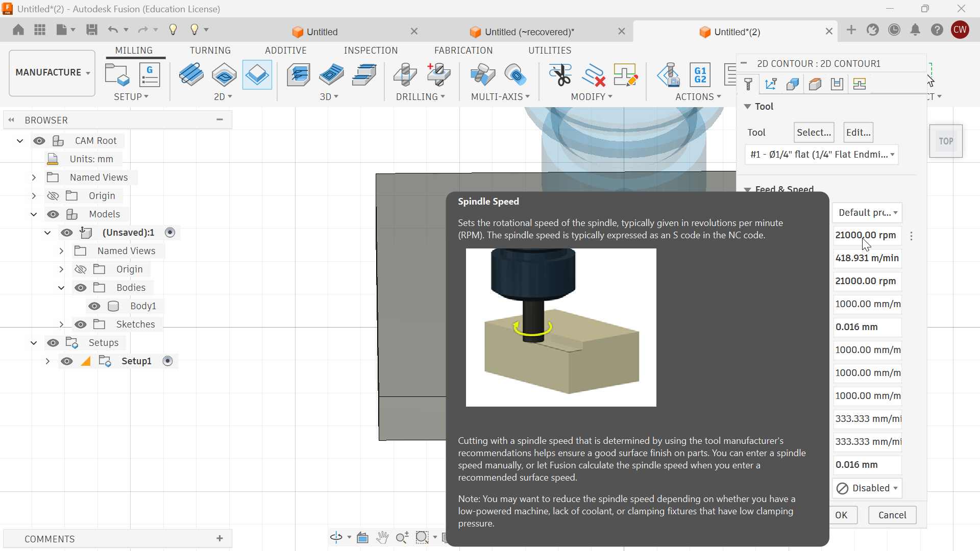The width and height of the screenshot is (980, 551).
Task: Click the Pan hand icon
Action: pyautogui.click(x=382, y=537)
